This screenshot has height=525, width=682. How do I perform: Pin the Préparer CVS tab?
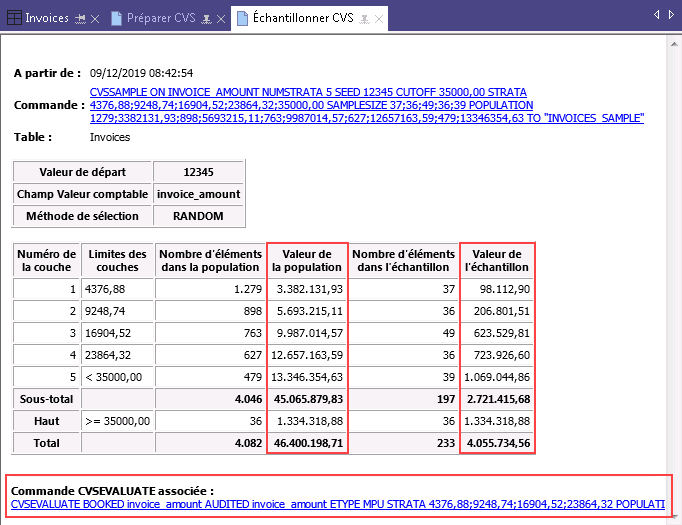point(205,18)
